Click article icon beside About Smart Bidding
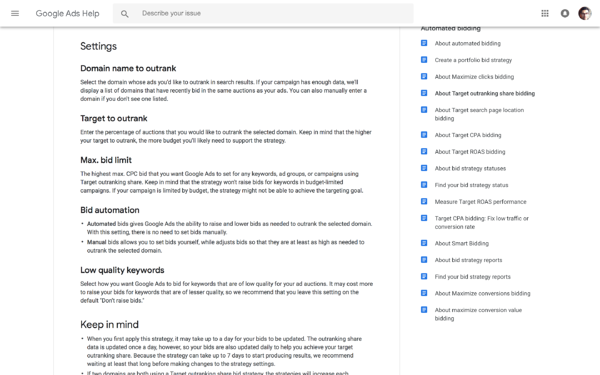Screen dimensions: 600x375 click(424, 243)
